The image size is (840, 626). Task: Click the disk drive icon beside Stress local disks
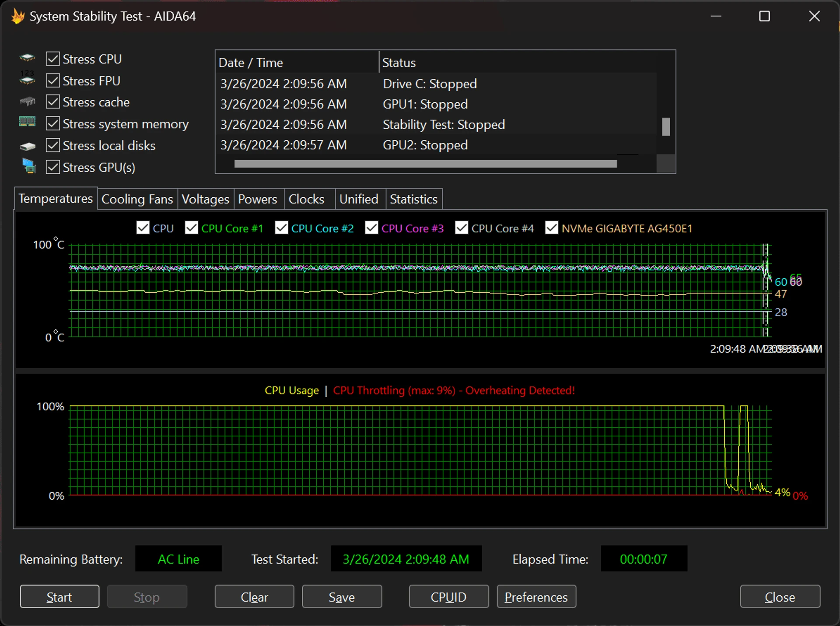pos(27,146)
